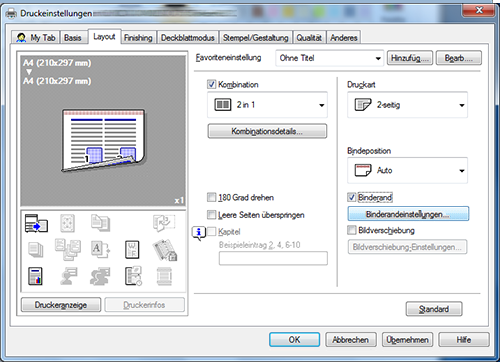Toggle the greyed Kapitel checkbox
Viewport: 500px width, 362px height.
pos(212,231)
